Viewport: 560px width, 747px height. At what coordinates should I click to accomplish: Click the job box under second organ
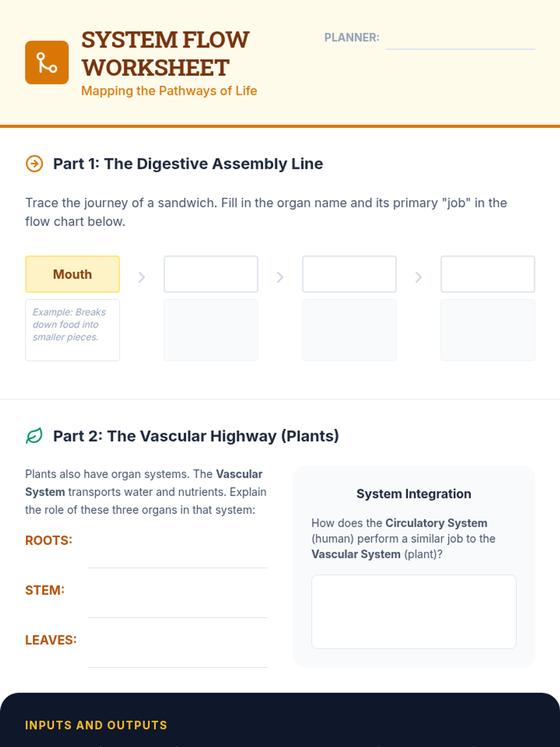pyautogui.click(x=211, y=330)
